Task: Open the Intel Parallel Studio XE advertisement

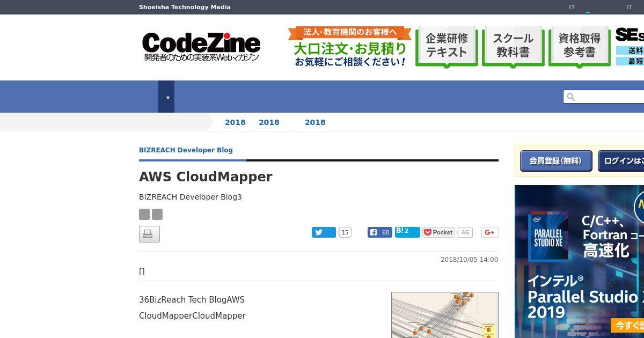Action: point(579,261)
